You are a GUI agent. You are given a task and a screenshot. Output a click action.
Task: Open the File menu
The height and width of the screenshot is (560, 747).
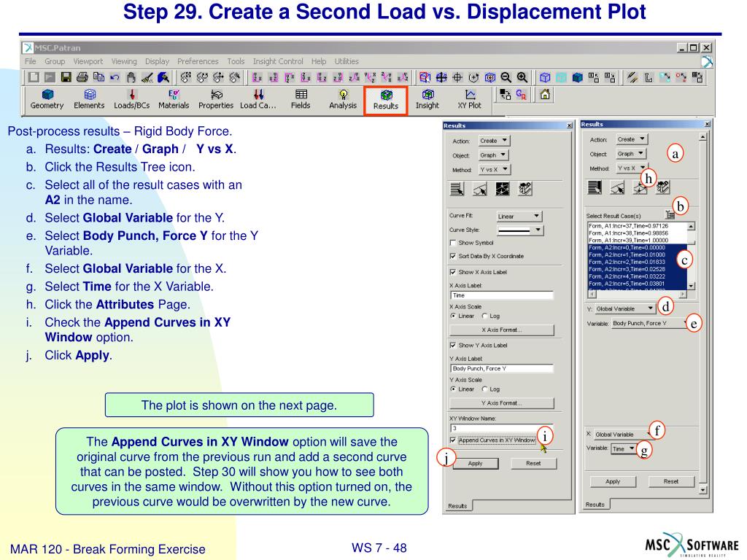[x=30, y=61]
